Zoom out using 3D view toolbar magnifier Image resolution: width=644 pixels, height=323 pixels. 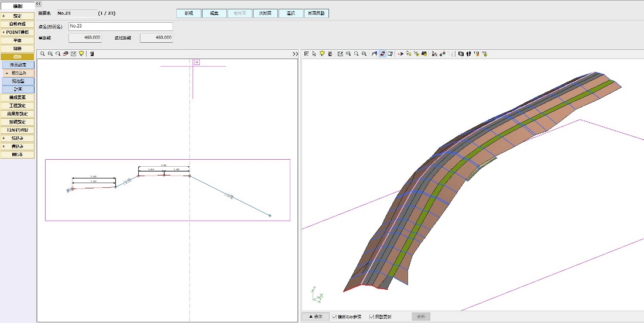(356, 54)
